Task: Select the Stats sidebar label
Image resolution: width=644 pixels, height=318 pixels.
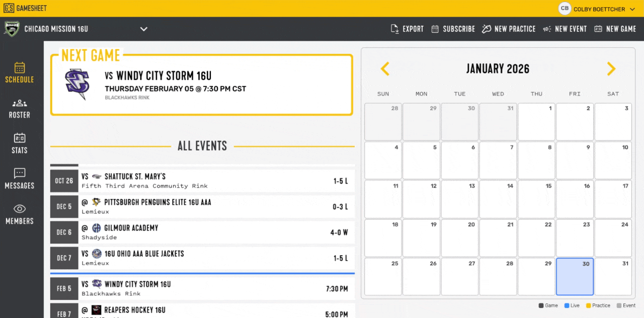Action: point(20,150)
